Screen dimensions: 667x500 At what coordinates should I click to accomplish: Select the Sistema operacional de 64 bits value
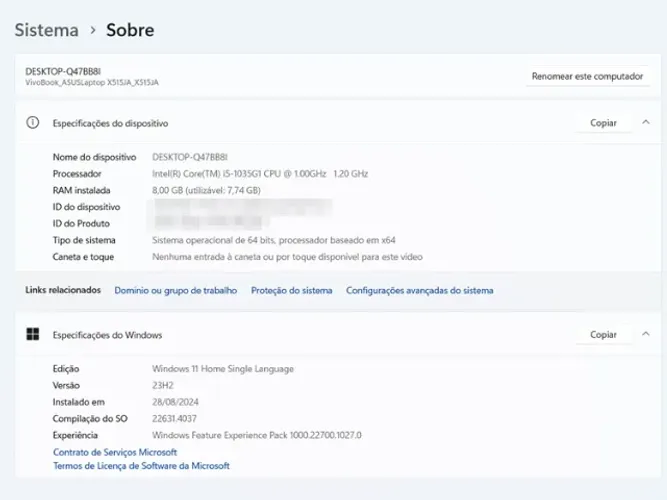[x=274, y=240]
